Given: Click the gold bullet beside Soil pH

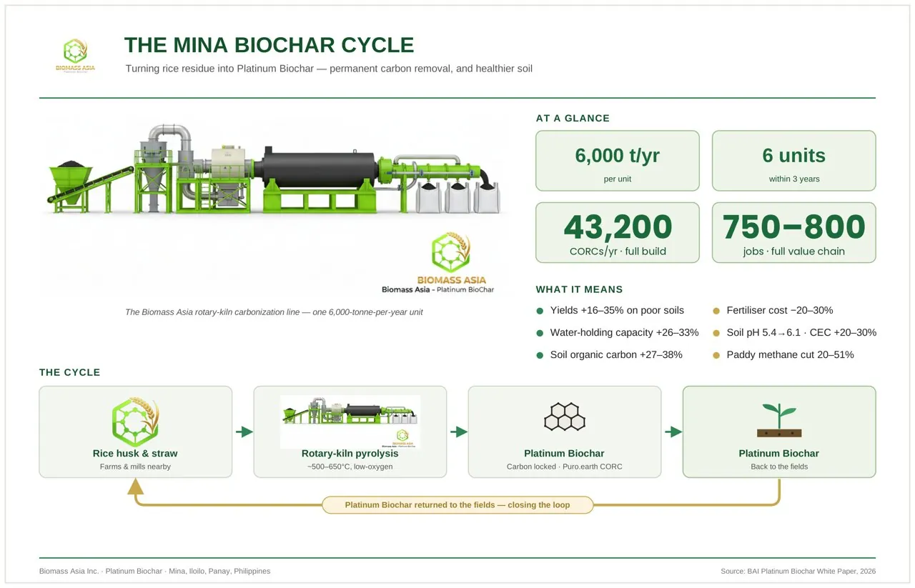Looking at the screenshot, I should point(716,333).
